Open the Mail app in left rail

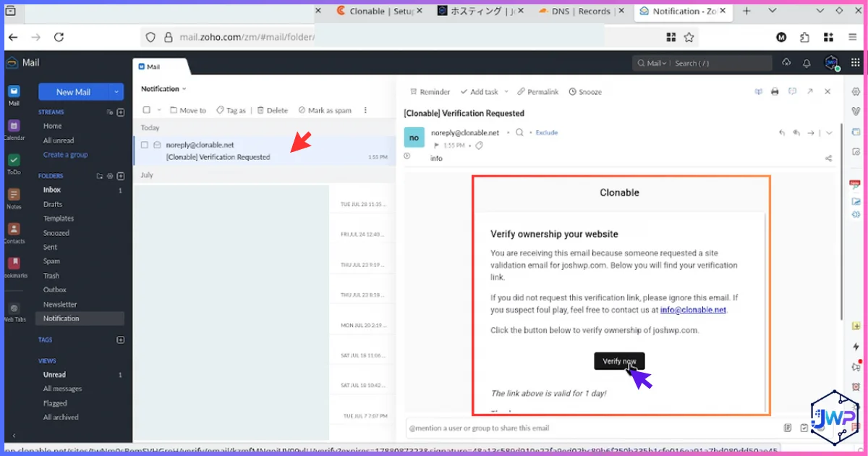(x=14, y=92)
